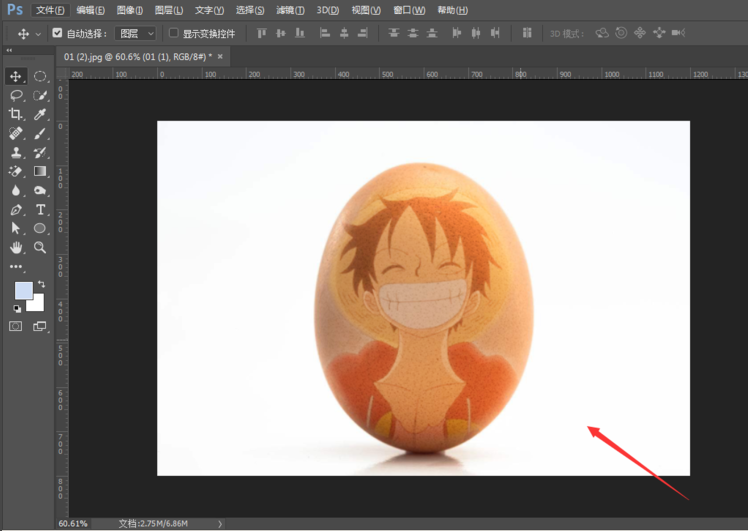Choose the Horizontal Type tool

[40, 209]
